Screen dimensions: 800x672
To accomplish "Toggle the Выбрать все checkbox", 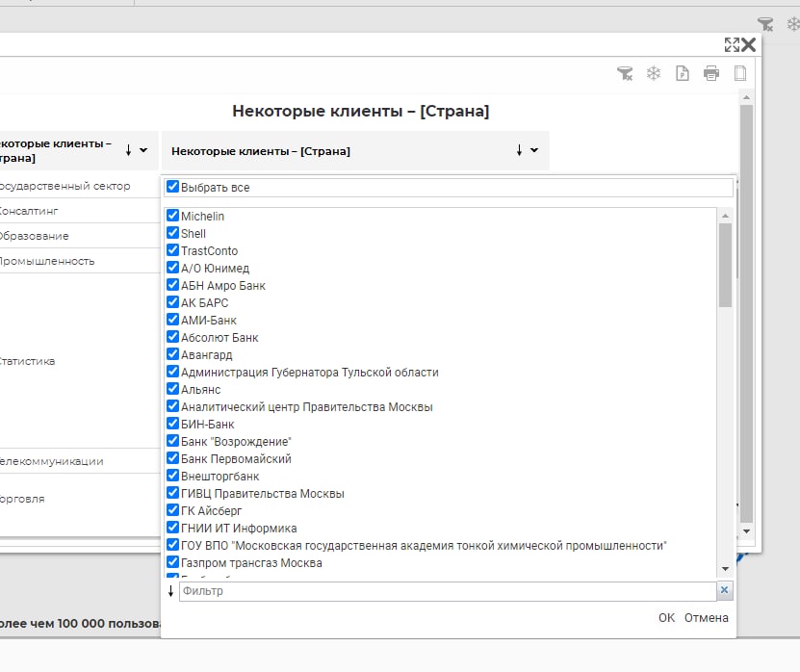I will pos(173,186).
